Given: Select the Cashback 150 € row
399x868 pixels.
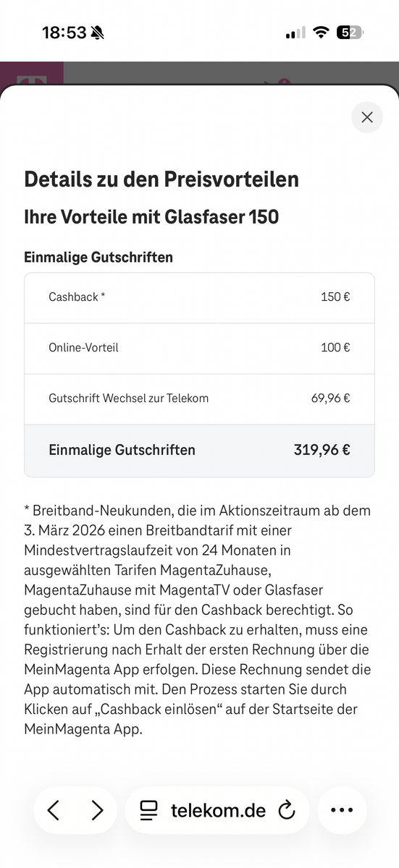Looking at the screenshot, I should pos(199,297).
